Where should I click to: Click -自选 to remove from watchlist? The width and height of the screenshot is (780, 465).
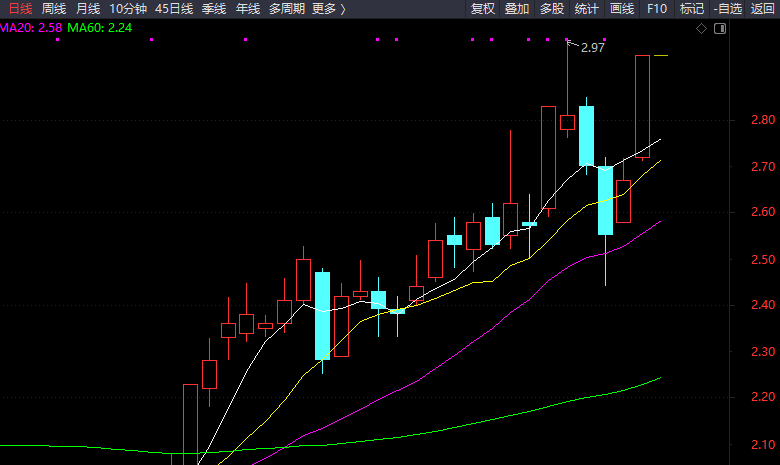click(727, 9)
